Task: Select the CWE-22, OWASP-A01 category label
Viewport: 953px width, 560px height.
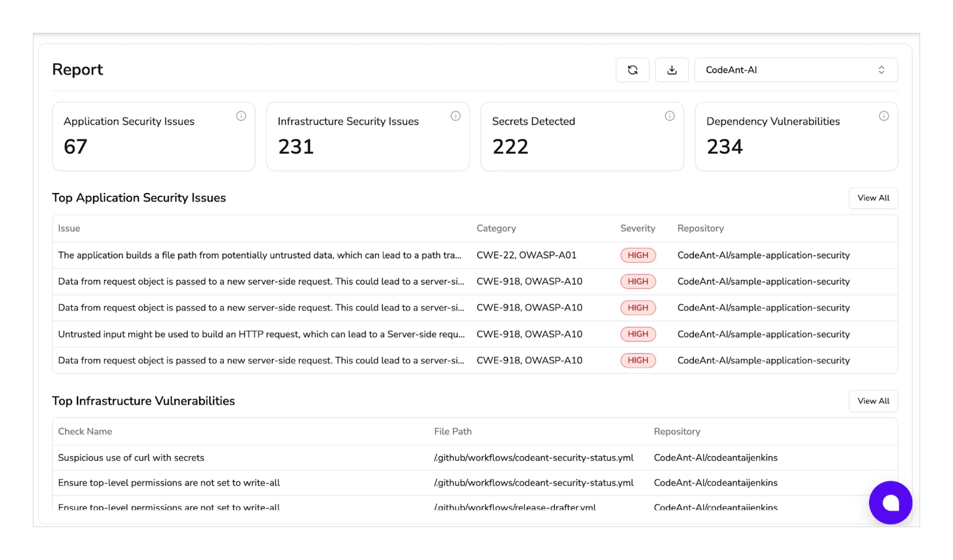Action: [x=526, y=255]
